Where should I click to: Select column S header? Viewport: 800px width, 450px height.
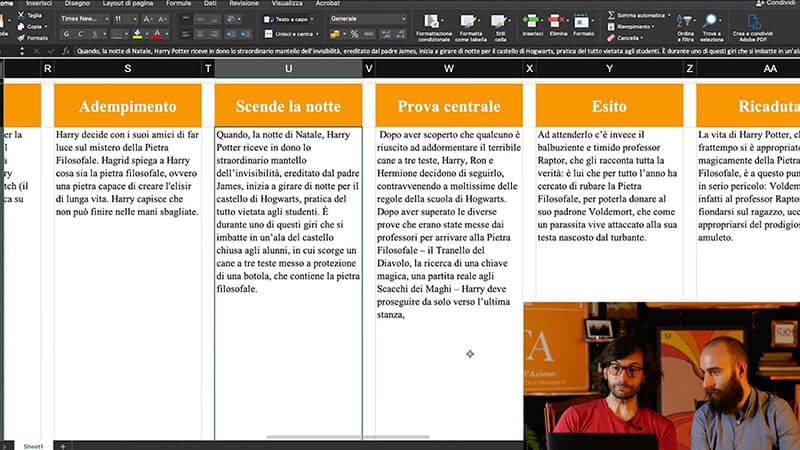tap(128, 68)
